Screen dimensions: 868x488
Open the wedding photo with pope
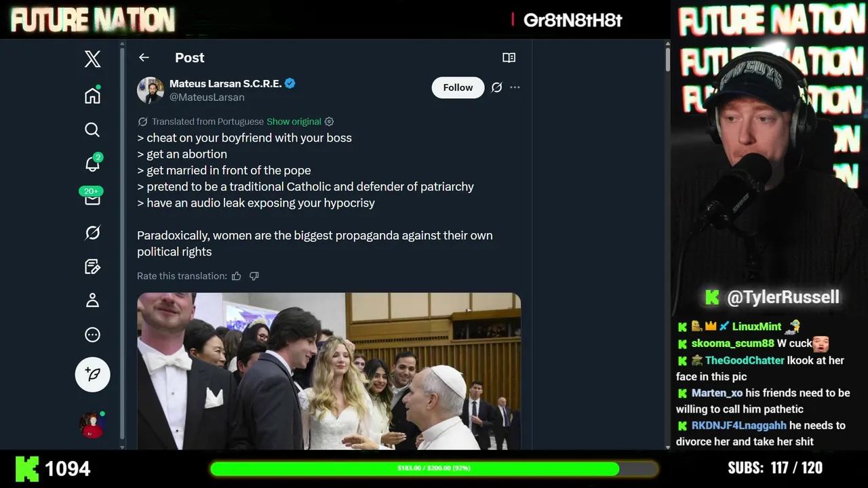[x=329, y=371]
